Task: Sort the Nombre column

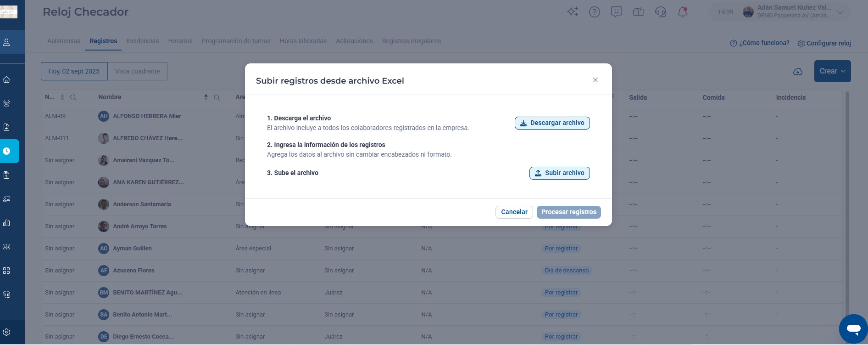Action: coord(206,97)
